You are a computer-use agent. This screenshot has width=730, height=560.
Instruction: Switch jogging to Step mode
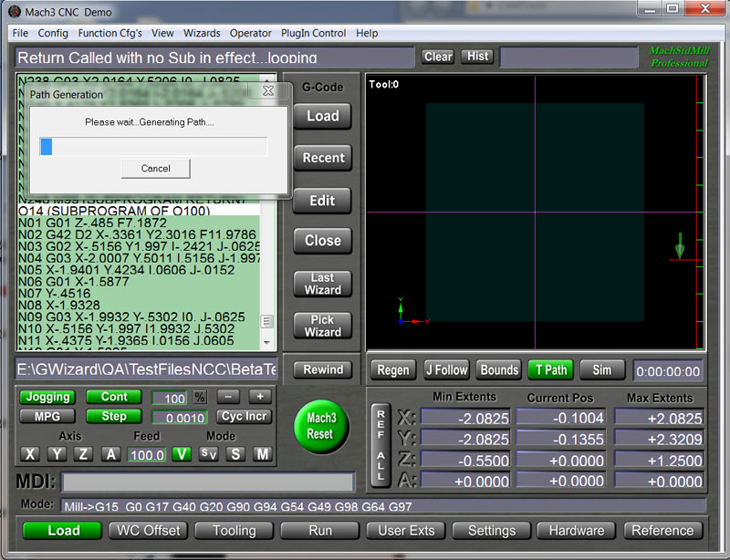(x=113, y=416)
